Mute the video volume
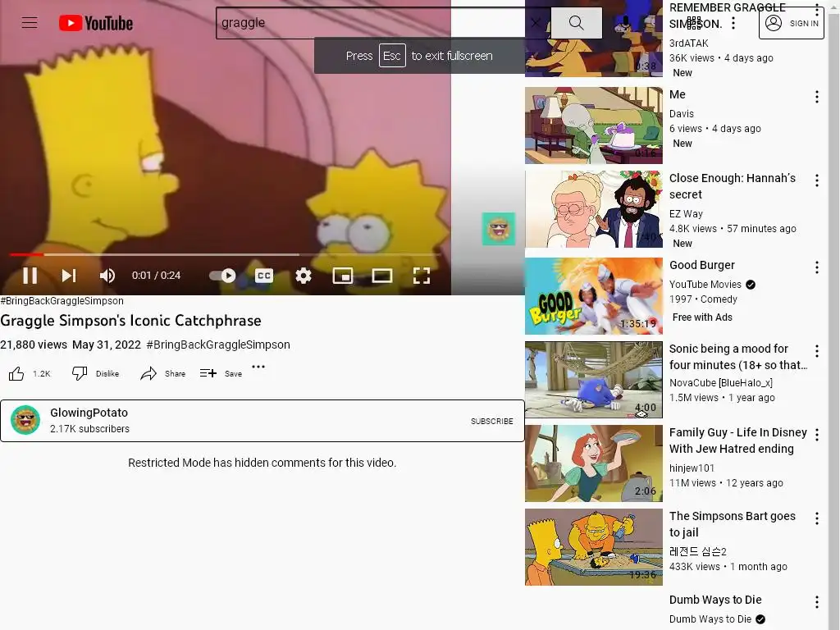 click(107, 276)
